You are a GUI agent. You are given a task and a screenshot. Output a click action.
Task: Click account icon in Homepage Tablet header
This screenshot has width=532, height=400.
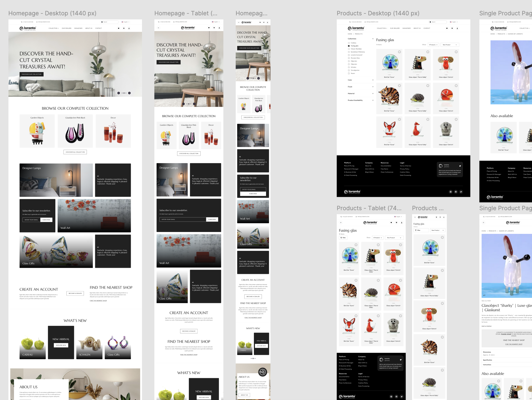point(219,28)
